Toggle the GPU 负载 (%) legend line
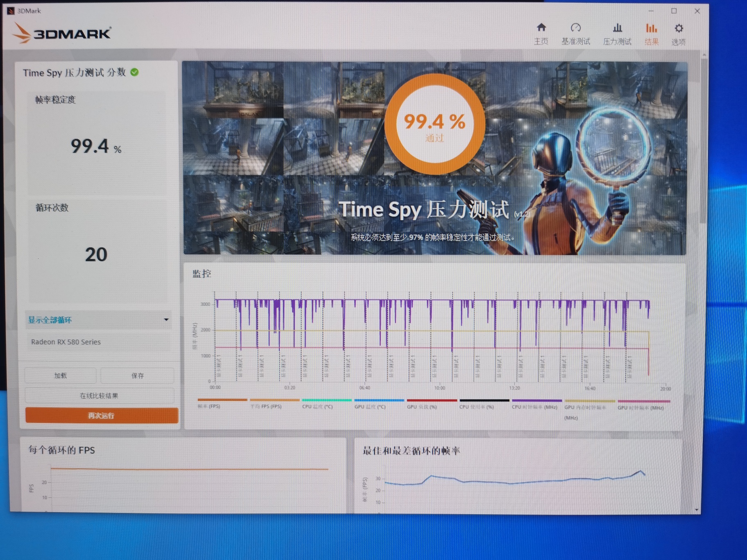 click(x=431, y=400)
